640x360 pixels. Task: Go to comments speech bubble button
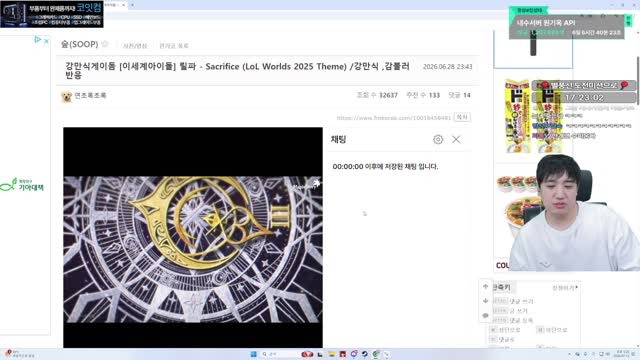[485, 315]
